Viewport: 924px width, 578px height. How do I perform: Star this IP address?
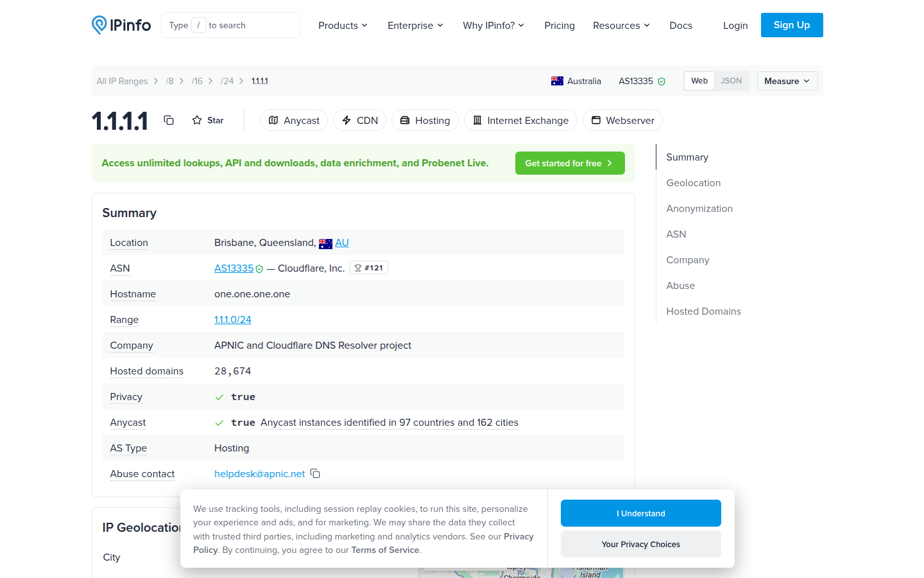208,120
